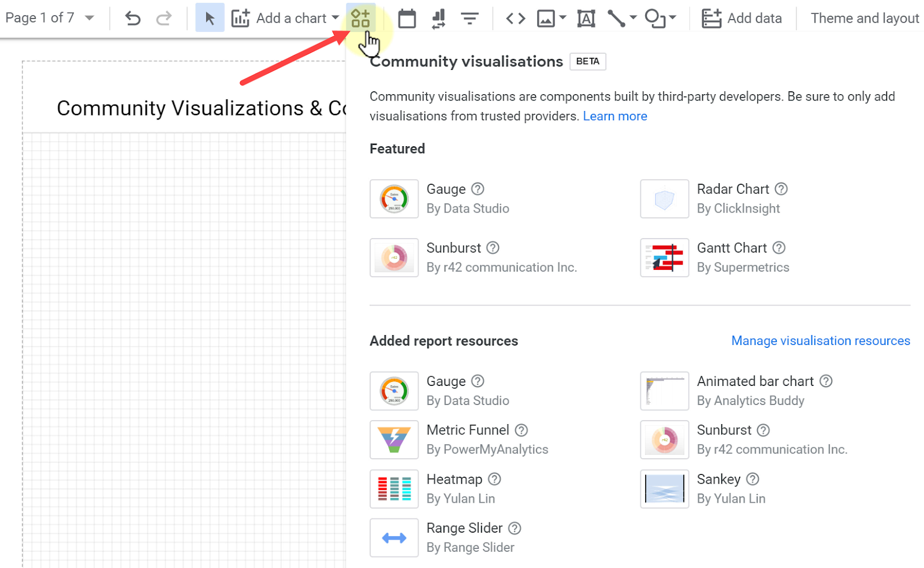
Task: Click the Add data button
Action: [742, 18]
